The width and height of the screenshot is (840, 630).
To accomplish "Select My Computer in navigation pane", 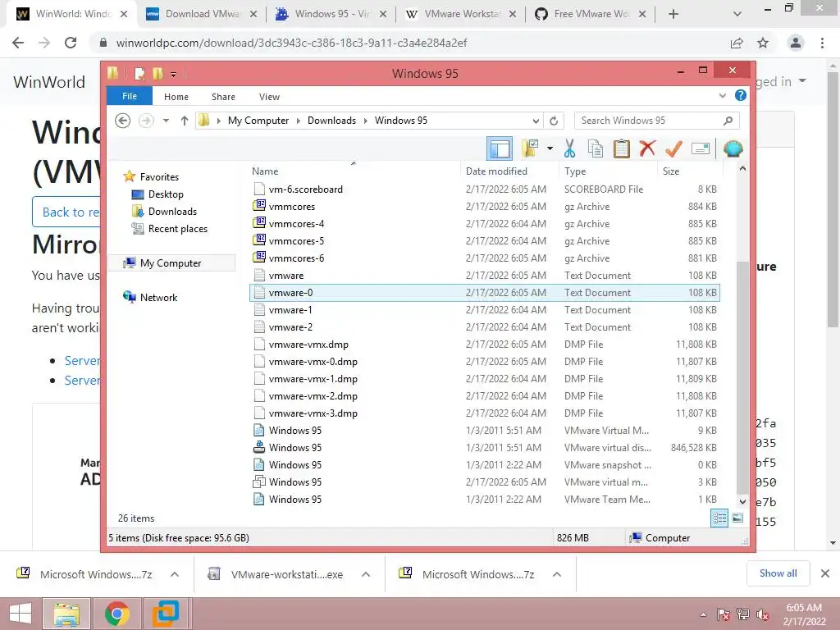I will pos(171,263).
